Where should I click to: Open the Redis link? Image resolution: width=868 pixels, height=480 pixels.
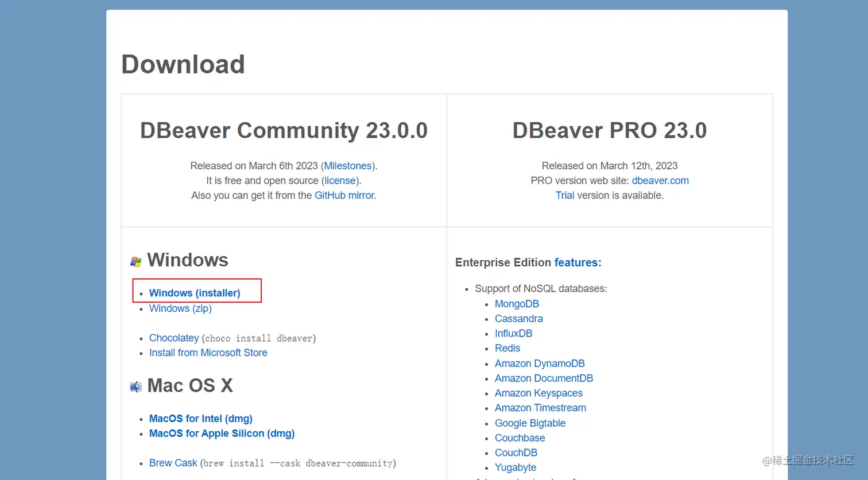[507, 349]
